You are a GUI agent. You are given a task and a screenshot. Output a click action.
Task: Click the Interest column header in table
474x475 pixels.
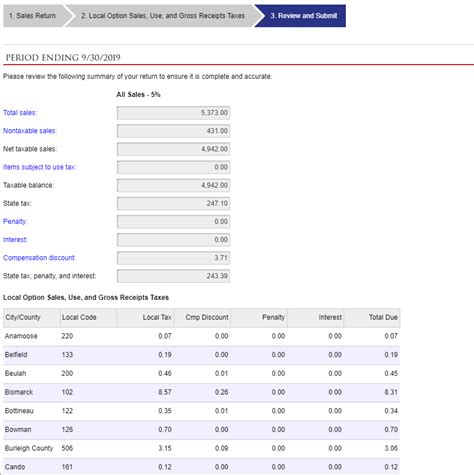pos(315,317)
